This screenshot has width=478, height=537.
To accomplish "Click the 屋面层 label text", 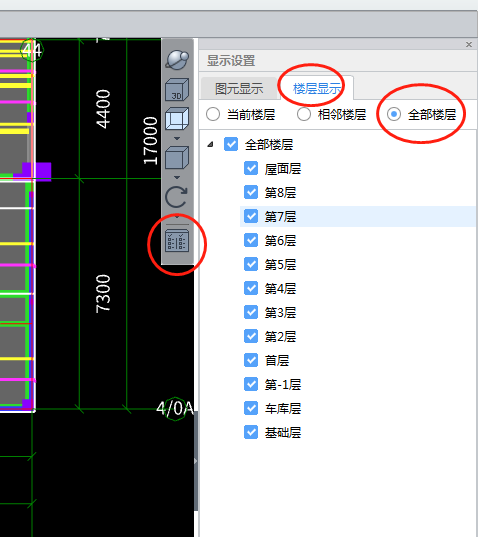I will pos(282,169).
